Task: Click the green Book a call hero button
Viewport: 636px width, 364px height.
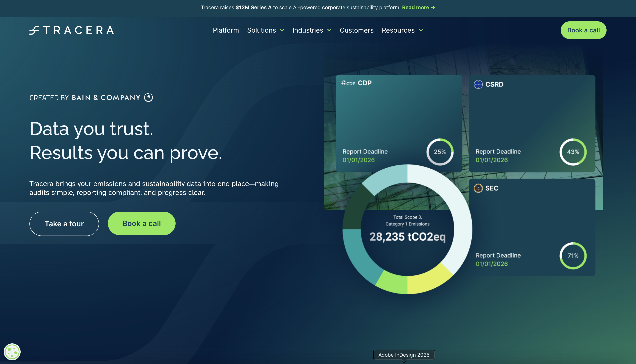Action: click(142, 223)
